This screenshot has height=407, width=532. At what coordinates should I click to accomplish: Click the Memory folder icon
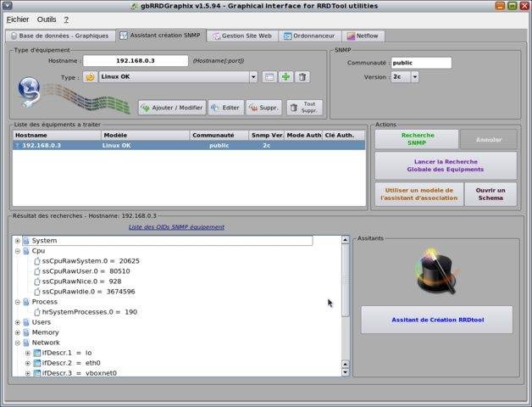point(26,332)
